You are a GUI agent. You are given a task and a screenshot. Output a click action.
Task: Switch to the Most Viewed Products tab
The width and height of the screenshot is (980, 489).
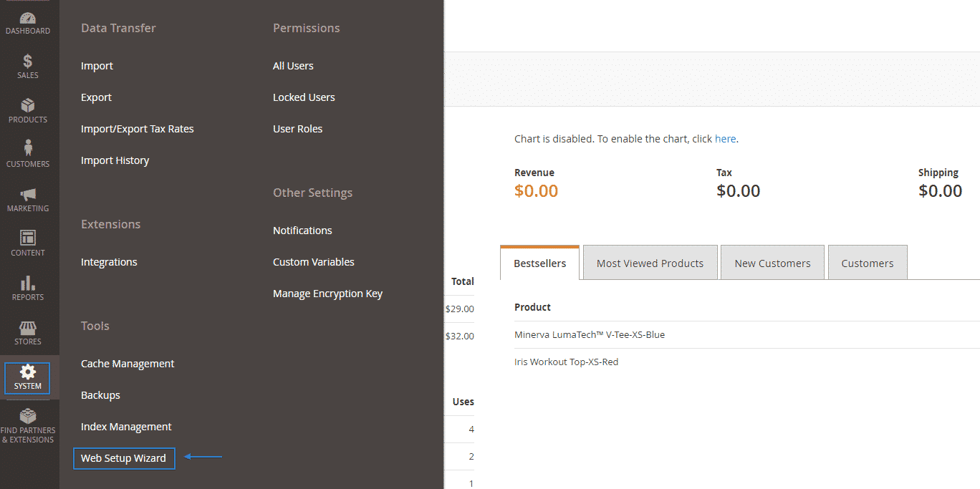click(650, 262)
